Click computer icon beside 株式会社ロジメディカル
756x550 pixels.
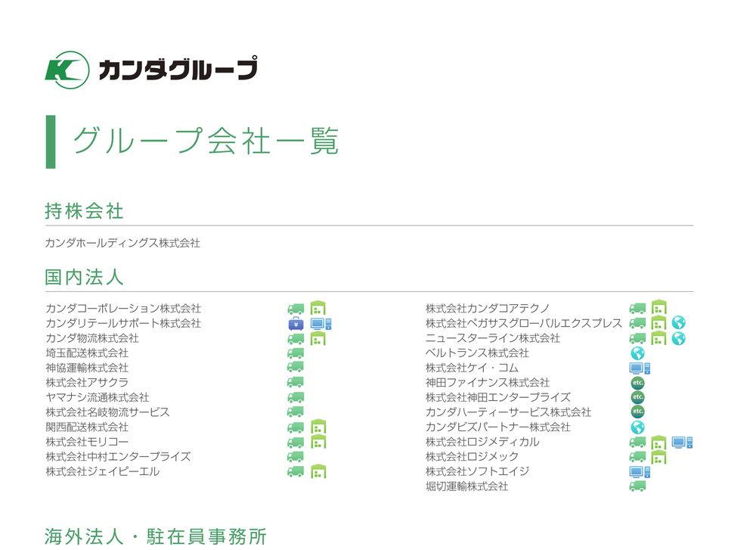[682, 443]
